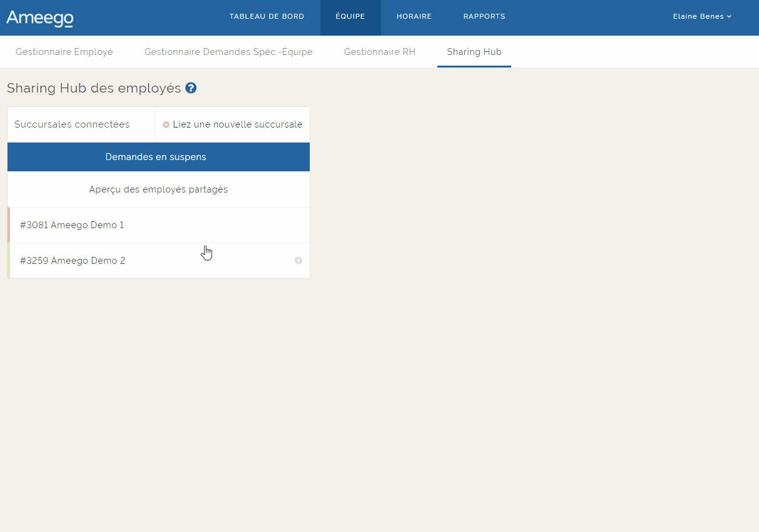Switch to Gestionnaire Employé tab
Screen dimensions: 759x532
[x=64, y=52]
